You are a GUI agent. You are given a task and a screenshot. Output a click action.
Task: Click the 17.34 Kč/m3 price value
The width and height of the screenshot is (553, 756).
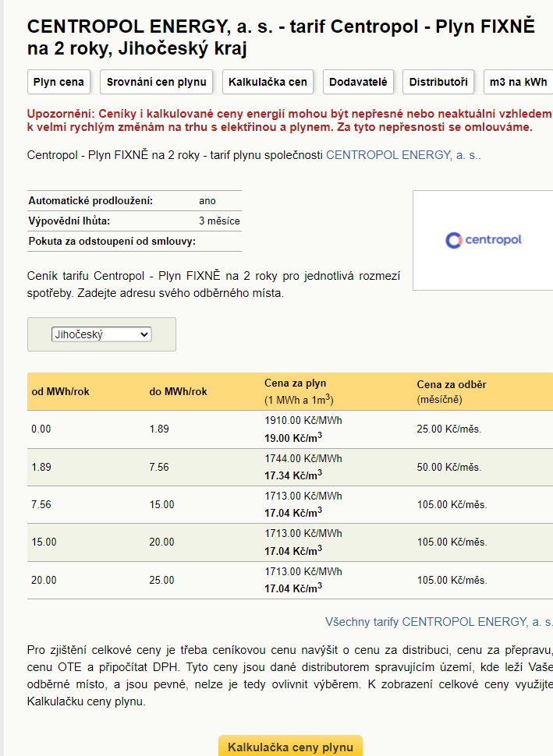[293, 474]
